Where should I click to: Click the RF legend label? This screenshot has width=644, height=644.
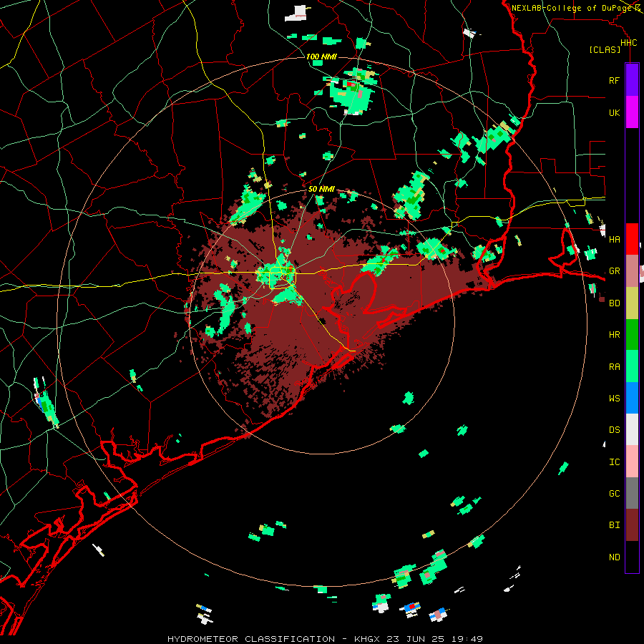(614, 81)
